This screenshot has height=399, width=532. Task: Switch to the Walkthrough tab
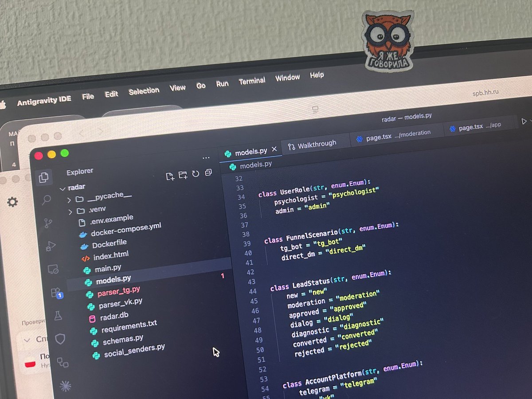[312, 145]
